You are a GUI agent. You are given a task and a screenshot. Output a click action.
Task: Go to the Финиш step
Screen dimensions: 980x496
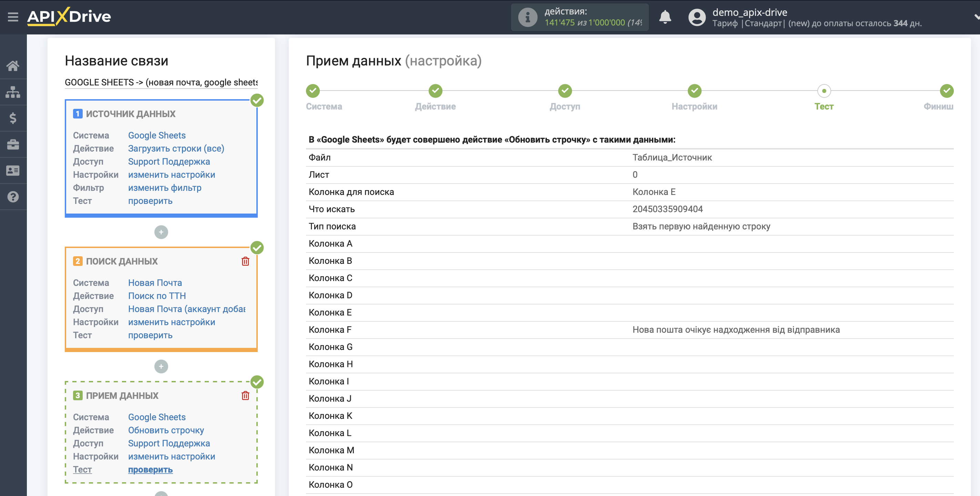point(947,91)
